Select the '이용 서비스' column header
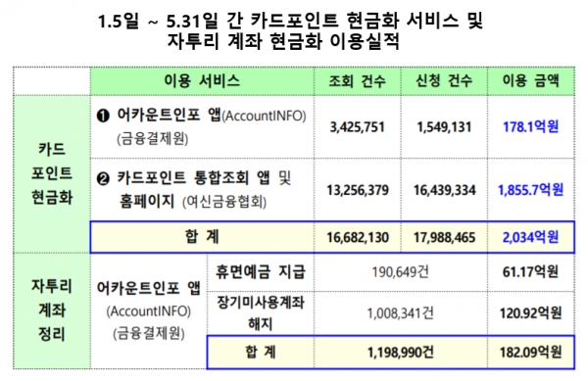Image resolution: width=588 pixels, height=381 pixels. 202,80
